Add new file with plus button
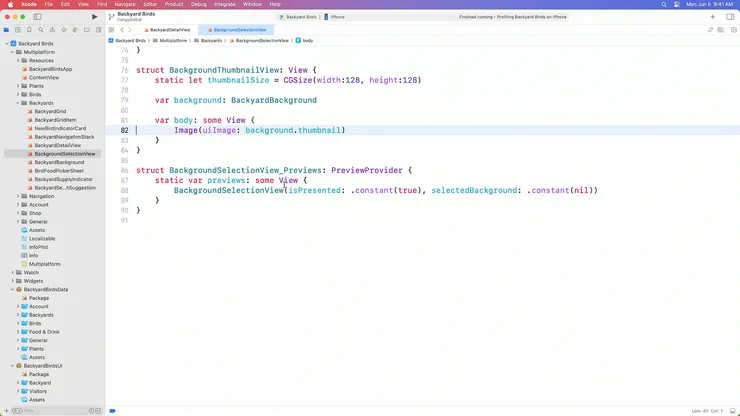This screenshot has height=416, width=740. (6, 411)
